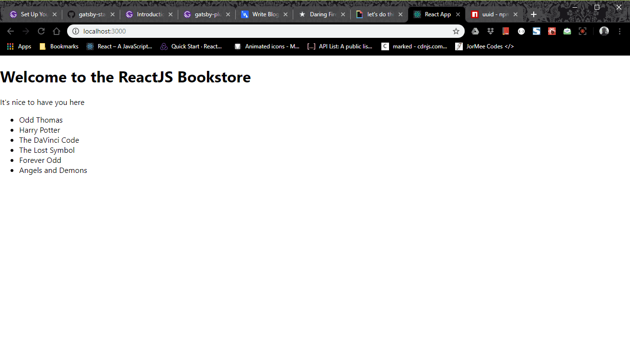Open the API List bookmark
Image resolution: width=630 pixels, height=364 pixels.
point(340,46)
